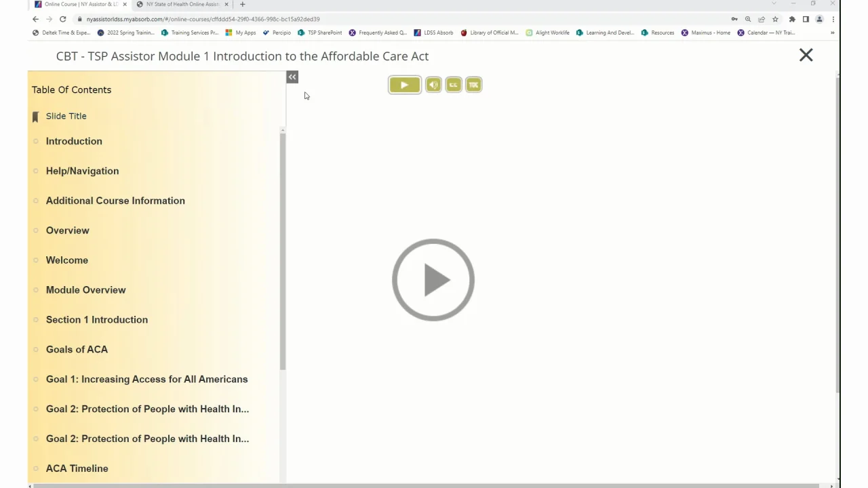
Task: Close the Online Course browser tab
Action: [x=125, y=4]
